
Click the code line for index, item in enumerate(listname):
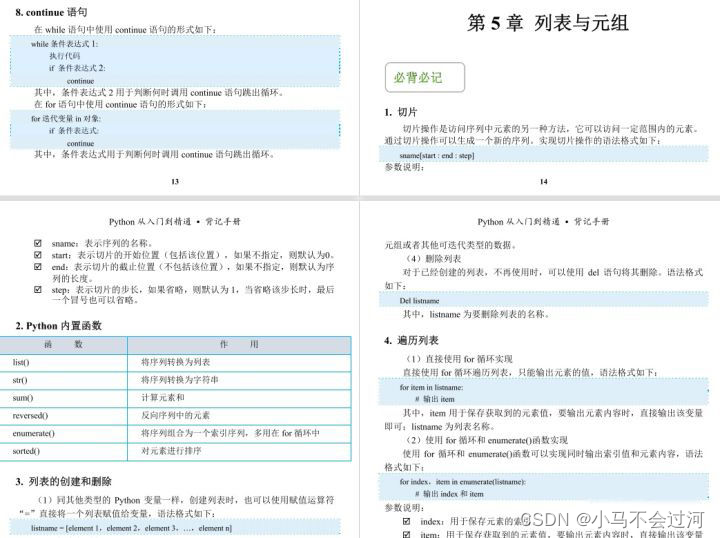tap(462, 482)
